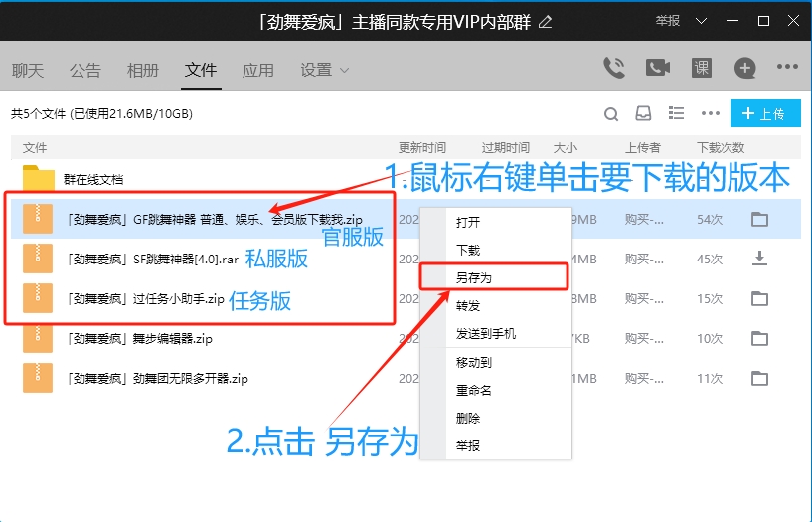The image size is (812, 522).
Task: Sort by the 大小 column header
Action: pyautogui.click(x=565, y=147)
